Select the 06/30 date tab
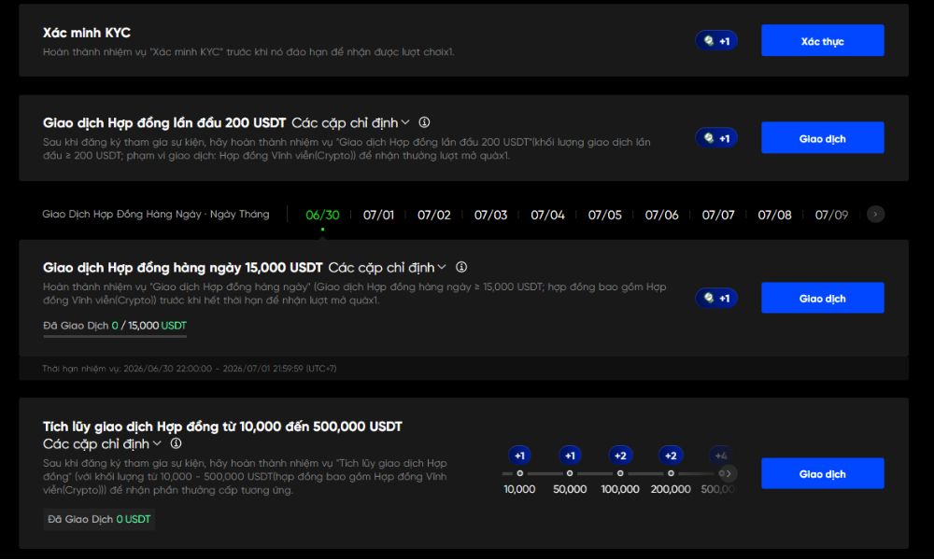The width and height of the screenshot is (934, 560). point(322,215)
